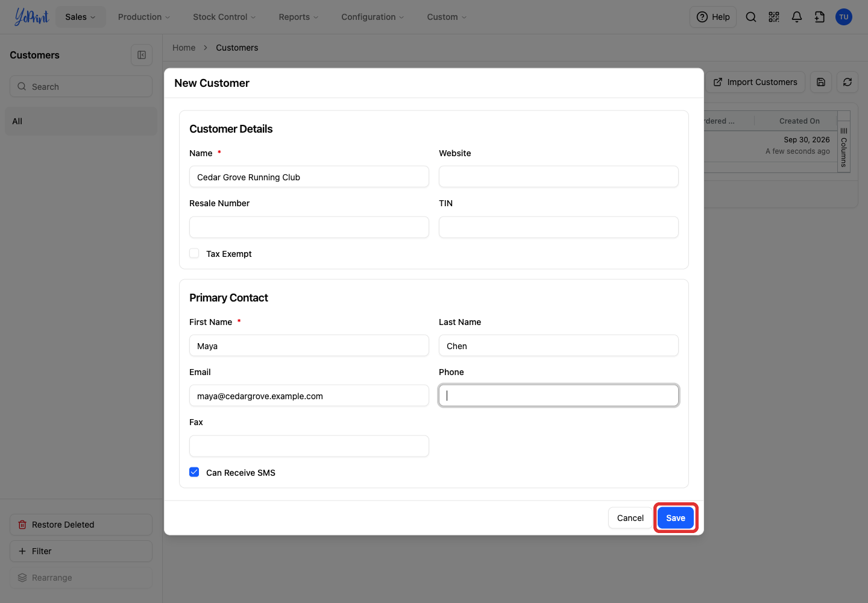This screenshot has height=603, width=868.
Task: Expand the Stock Control menu
Action: [224, 17]
